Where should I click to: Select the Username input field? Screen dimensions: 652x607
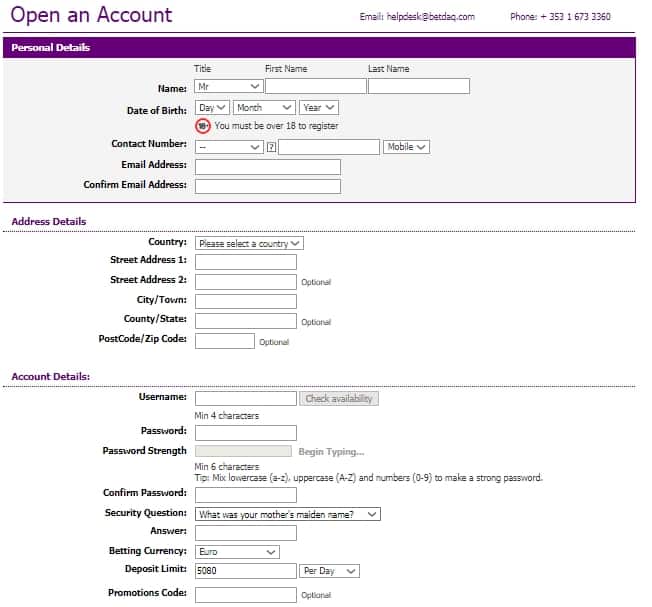pos(246,399)
